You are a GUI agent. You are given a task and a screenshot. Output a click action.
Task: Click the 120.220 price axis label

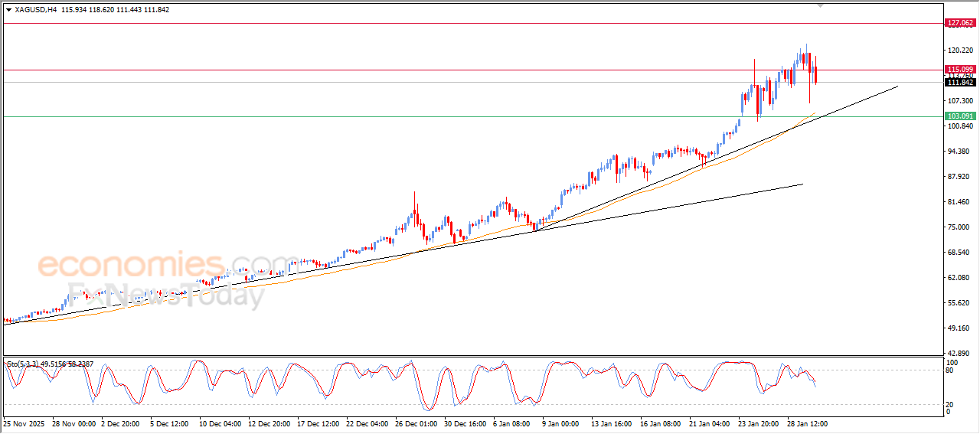[x=959, y=51]
